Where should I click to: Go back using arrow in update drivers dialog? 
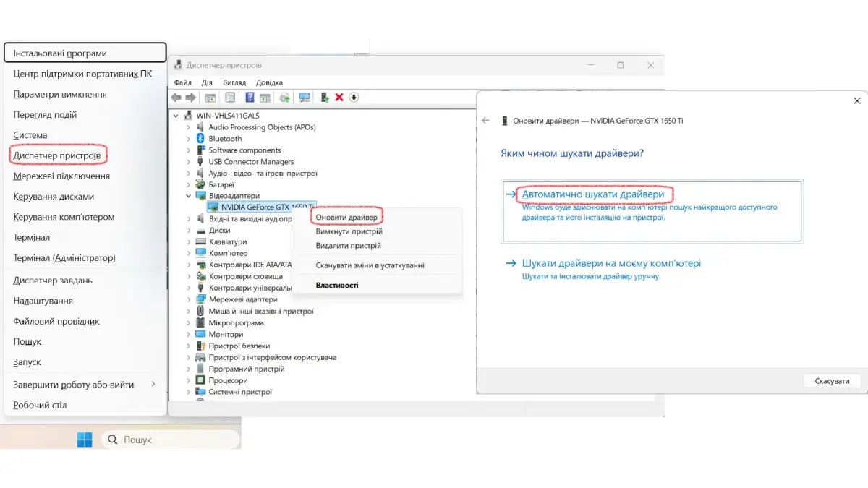point(486,121)
